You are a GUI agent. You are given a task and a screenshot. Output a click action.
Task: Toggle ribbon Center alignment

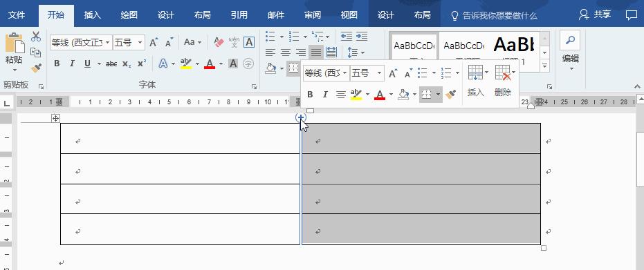(x=286, y=52)
